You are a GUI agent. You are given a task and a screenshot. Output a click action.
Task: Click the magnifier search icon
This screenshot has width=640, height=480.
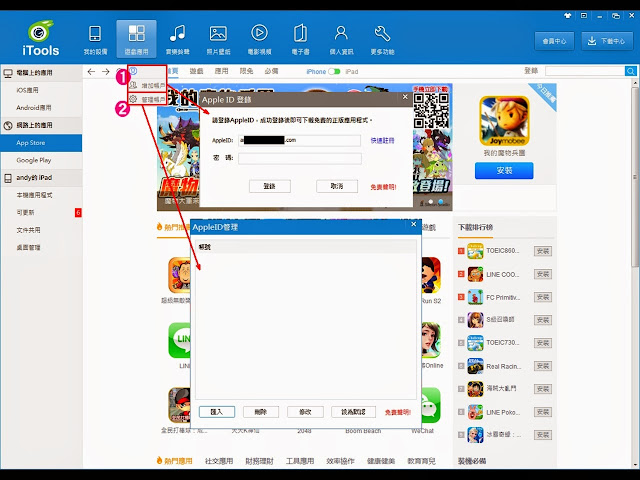(631, 71)
